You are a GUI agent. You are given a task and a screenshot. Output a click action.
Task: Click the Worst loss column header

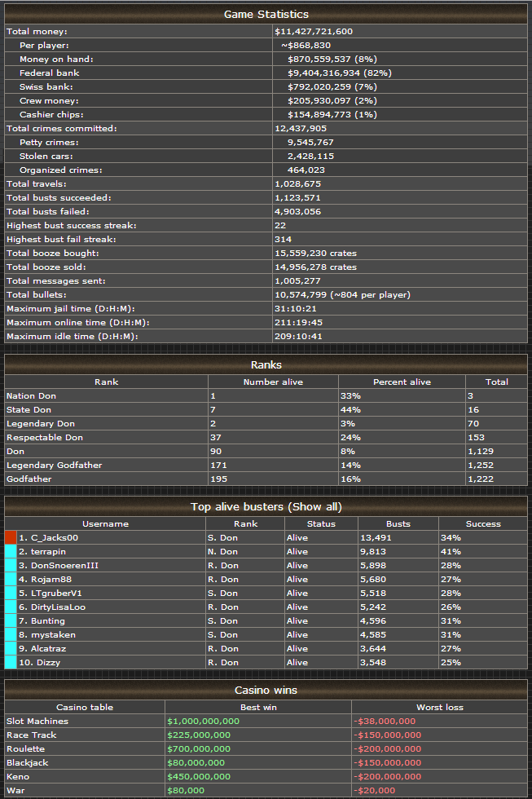[x=440, y=707]
